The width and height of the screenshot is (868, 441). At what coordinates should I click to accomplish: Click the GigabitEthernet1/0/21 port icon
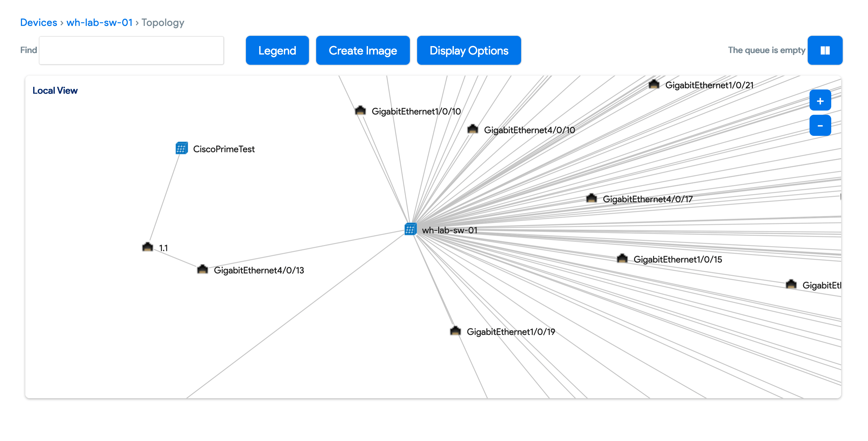pyautogui.click(x=654, y=84)
